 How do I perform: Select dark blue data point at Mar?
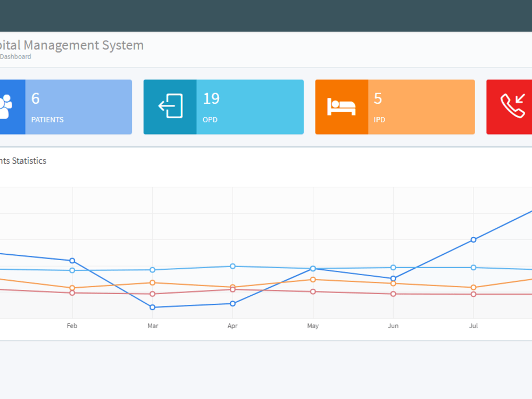pos(152,307)
